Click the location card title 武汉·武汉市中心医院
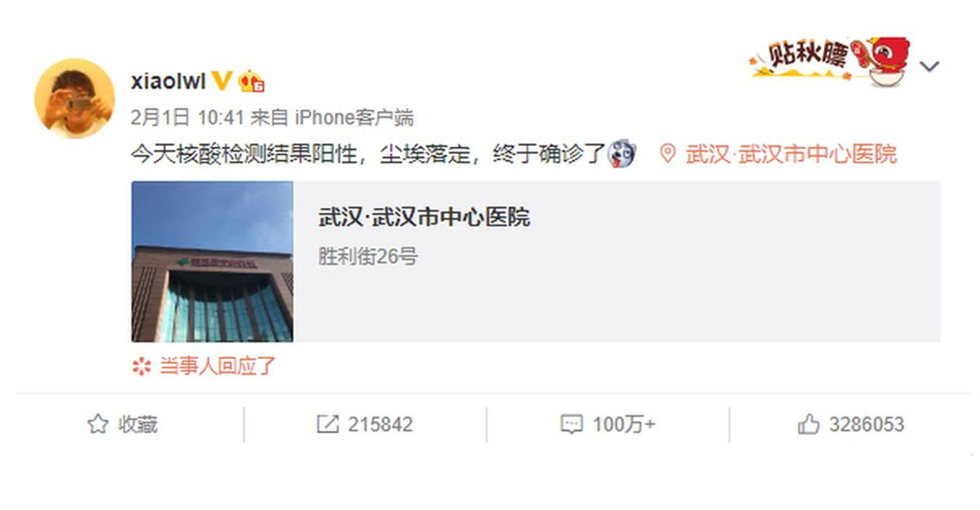Screen dimensions: 980x510 pyautogui.click(x=424, y=217)
